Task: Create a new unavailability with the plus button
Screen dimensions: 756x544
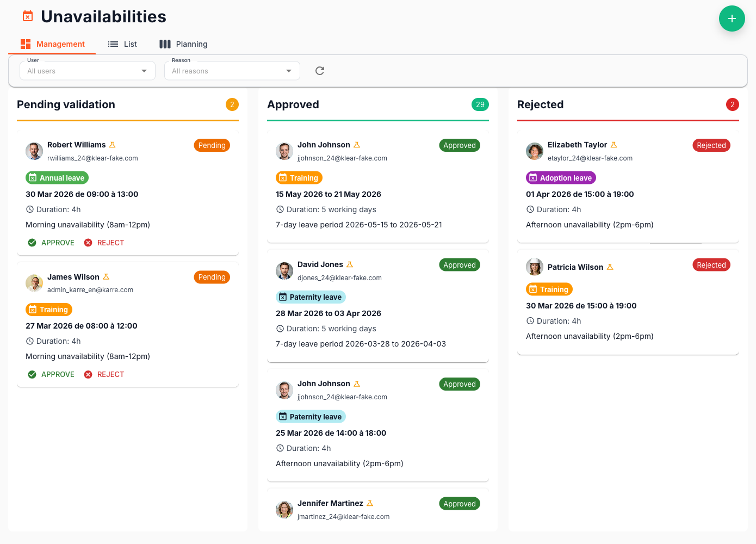Action: (732, 18)
